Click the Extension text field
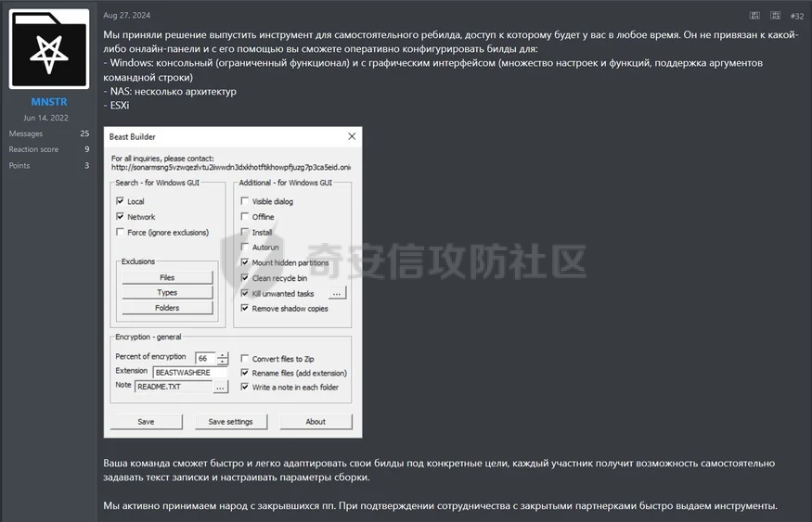 (x=190, y=372)
